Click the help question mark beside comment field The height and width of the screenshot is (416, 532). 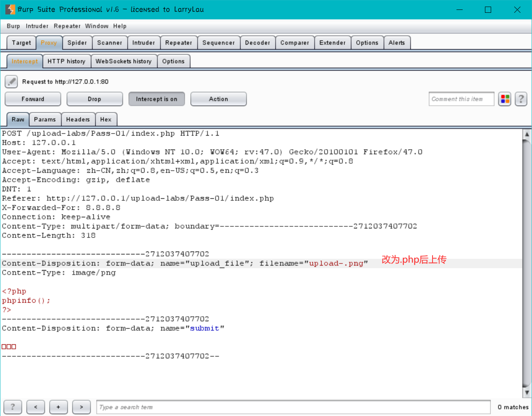pos(521,99)
